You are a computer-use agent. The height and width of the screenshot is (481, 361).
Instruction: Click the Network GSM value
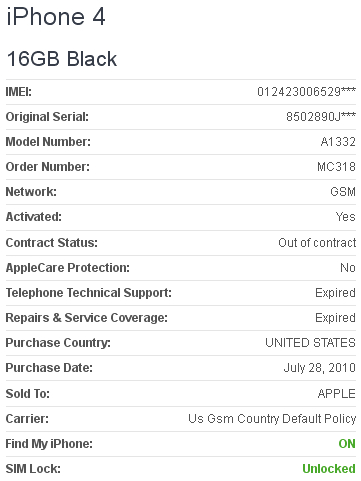coord(343,192)
